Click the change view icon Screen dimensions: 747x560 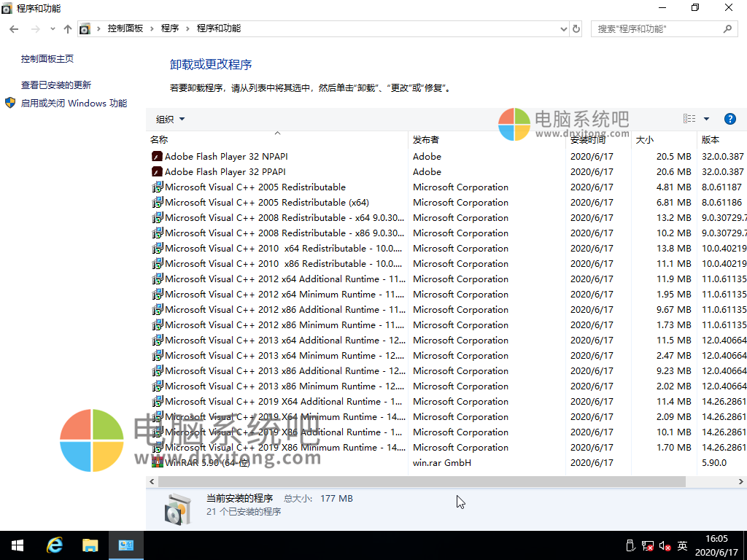click(689, 118)
